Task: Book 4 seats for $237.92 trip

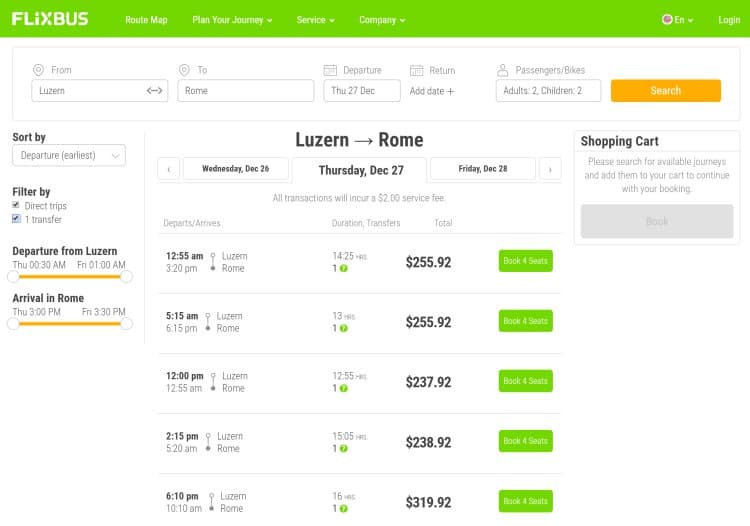Action: point(525,381)
